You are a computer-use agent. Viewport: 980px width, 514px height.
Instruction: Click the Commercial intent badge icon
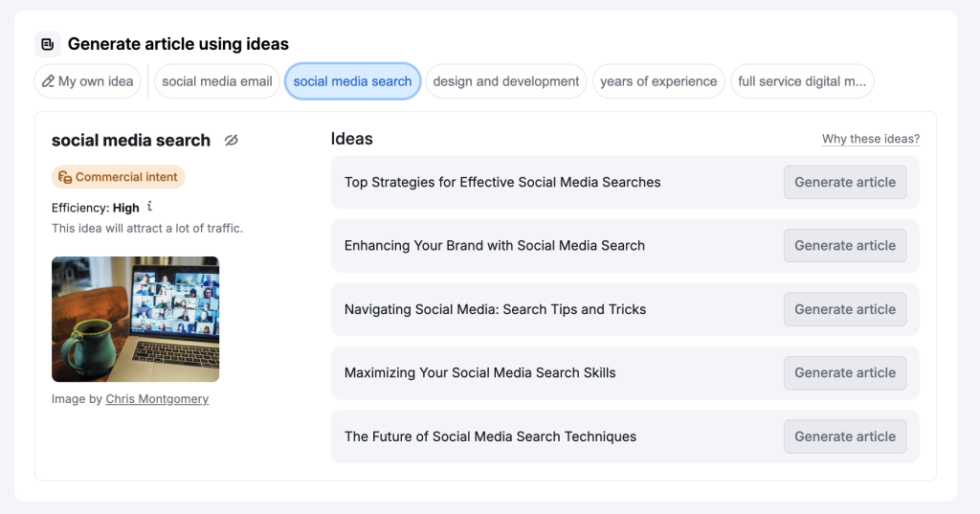[65, 177]
